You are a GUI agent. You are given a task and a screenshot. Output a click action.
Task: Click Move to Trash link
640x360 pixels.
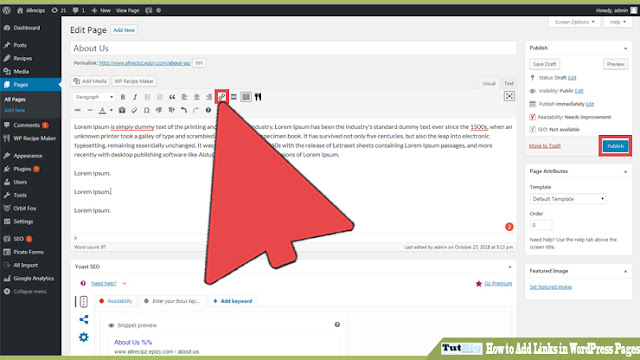[x=544, y=146]
